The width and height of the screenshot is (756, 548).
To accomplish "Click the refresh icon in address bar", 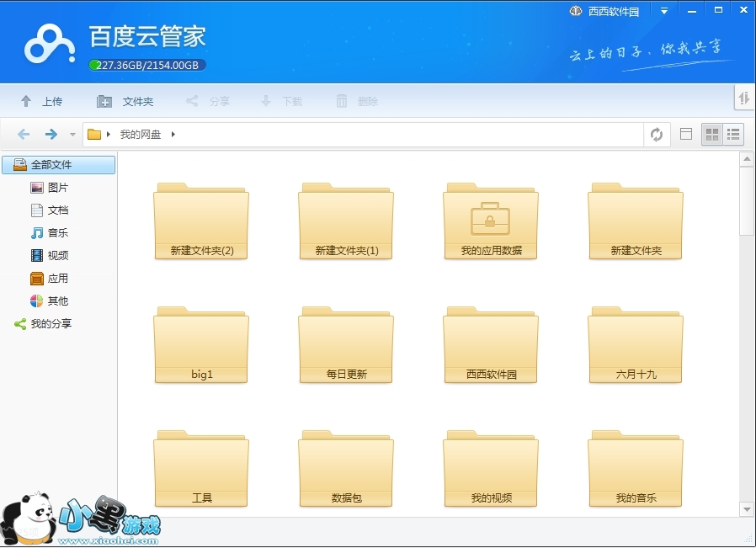I will [x=657, y=135].
